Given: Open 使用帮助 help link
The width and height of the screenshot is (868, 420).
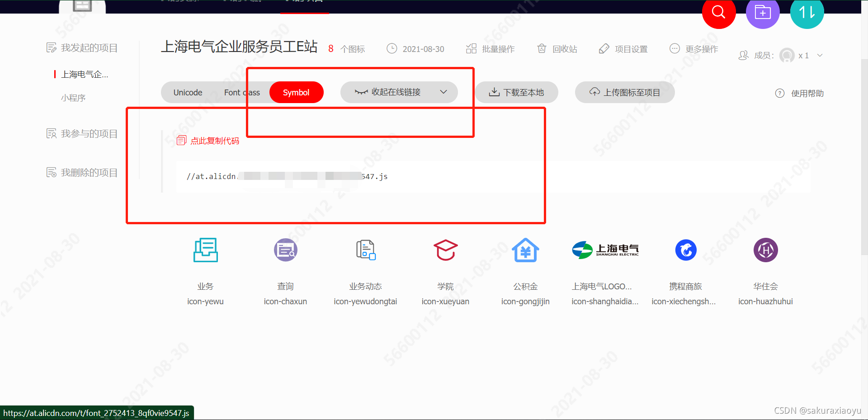Looking at the screenshot, I should [800, 93].
